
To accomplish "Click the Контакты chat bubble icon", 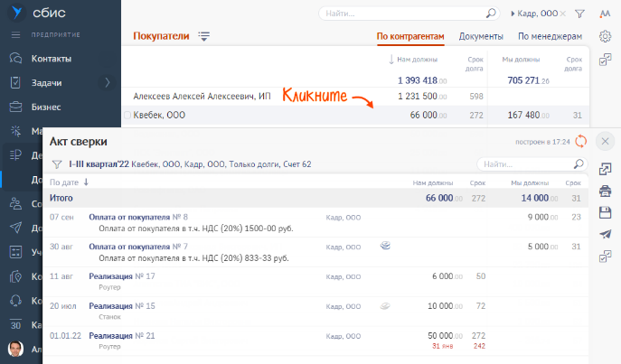I will click(x=15, y=59).
